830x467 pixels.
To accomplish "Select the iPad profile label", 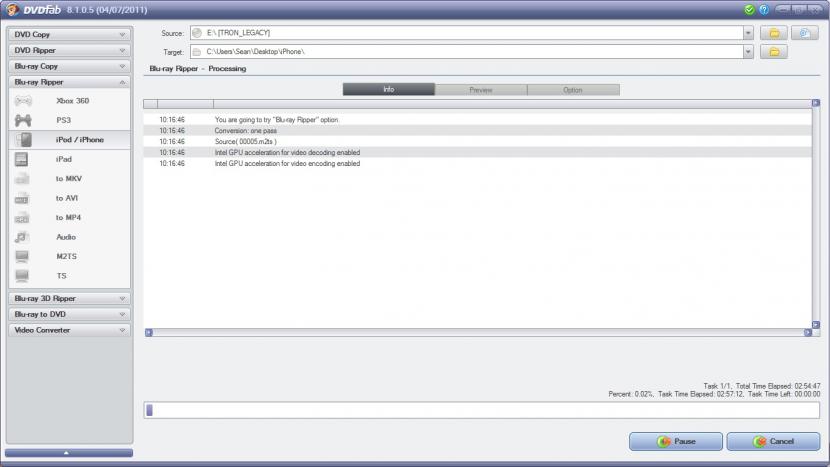I will (64, 159).
